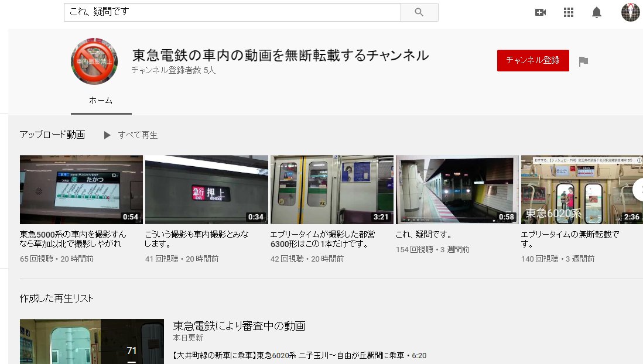Click the next-videos carousel arrow

[638, 190]
